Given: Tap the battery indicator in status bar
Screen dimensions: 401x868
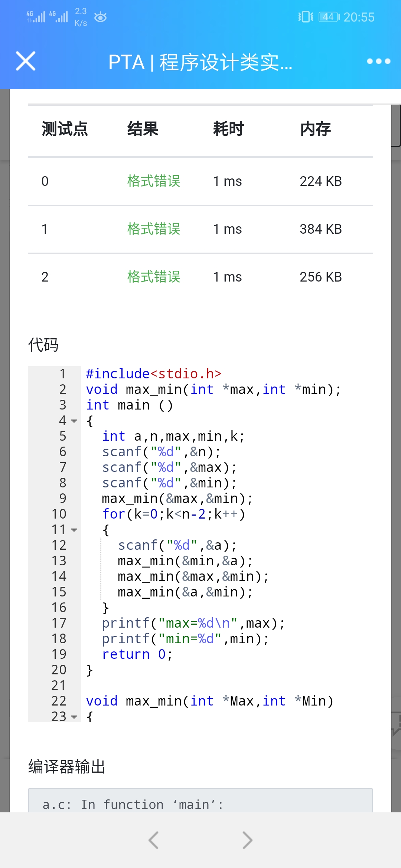Looking at the screenshot, I should (329, 17).
